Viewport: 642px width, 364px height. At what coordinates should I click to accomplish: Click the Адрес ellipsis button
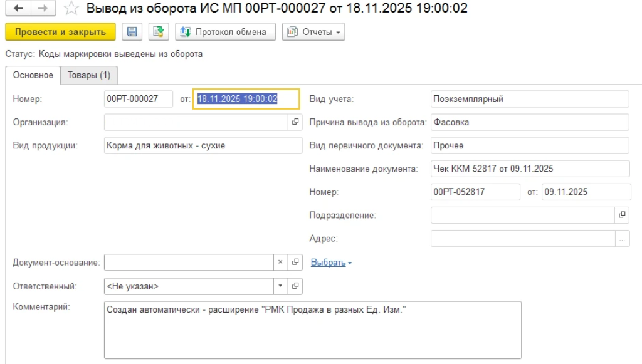[622, 239]
